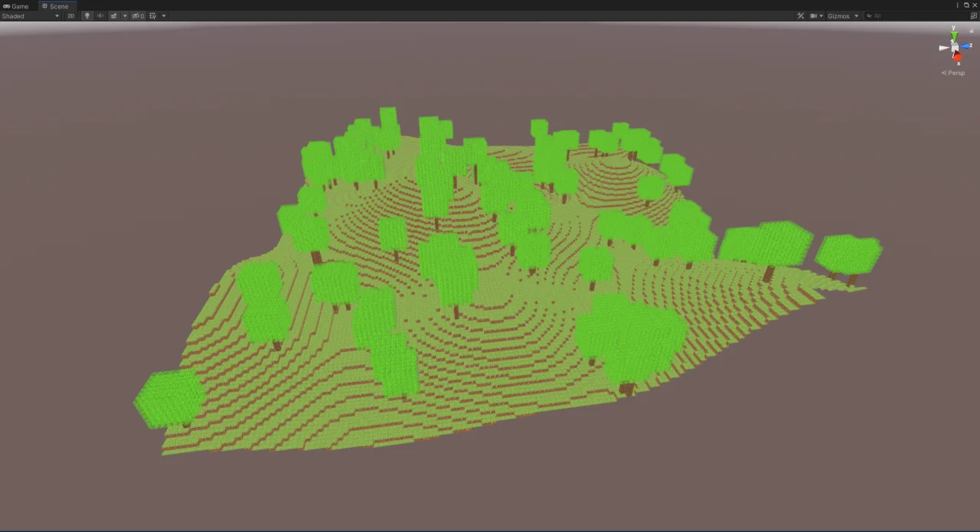Open the effects dropdown arrow
This screenshot has width=980, height=532.
(x=125, y=16)
